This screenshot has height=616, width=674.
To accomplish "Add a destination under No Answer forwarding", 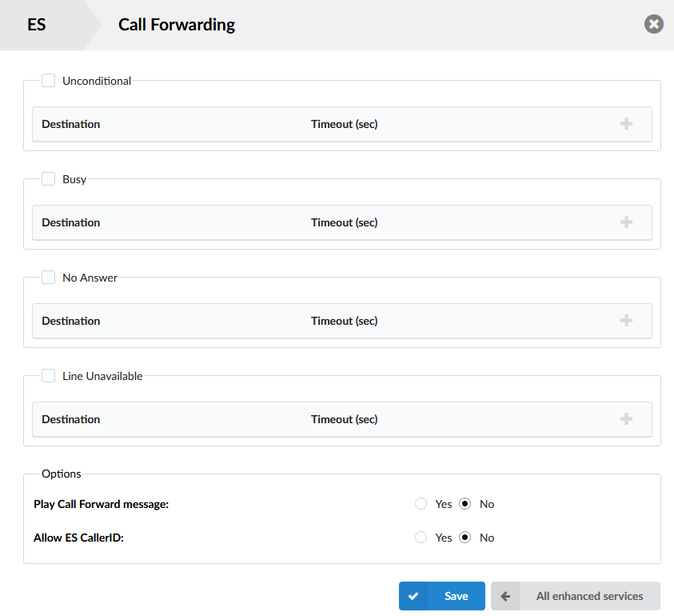I will pos(626,321).
